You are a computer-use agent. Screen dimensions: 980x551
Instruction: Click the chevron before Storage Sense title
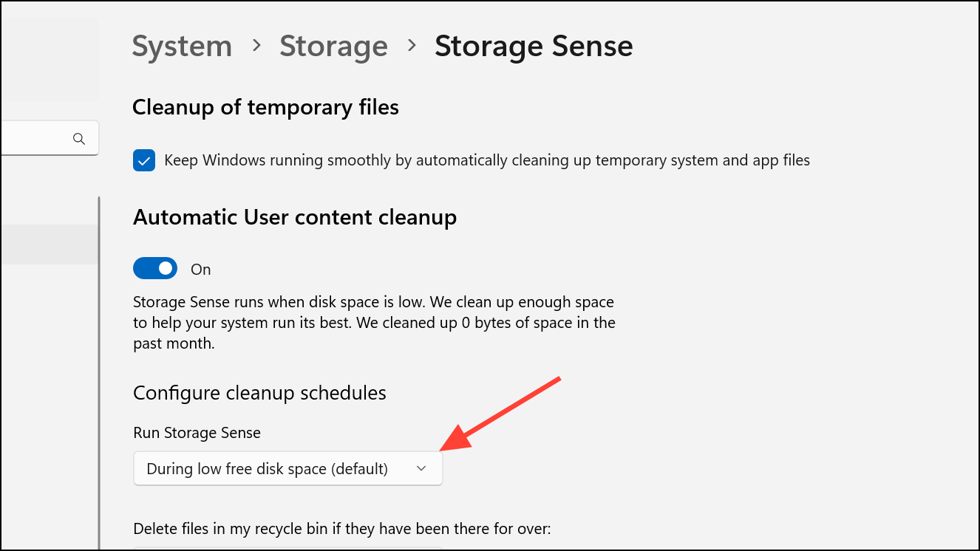click(412, 46)
